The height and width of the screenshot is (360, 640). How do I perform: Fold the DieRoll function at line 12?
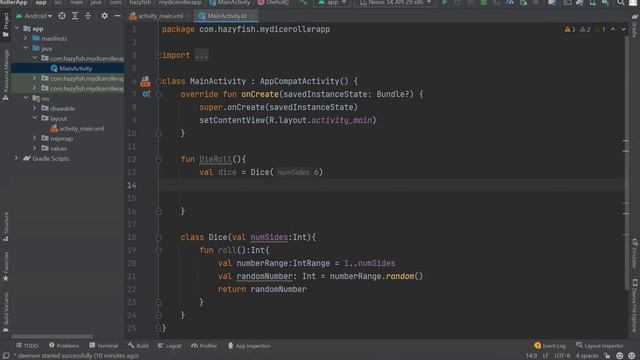158,160
